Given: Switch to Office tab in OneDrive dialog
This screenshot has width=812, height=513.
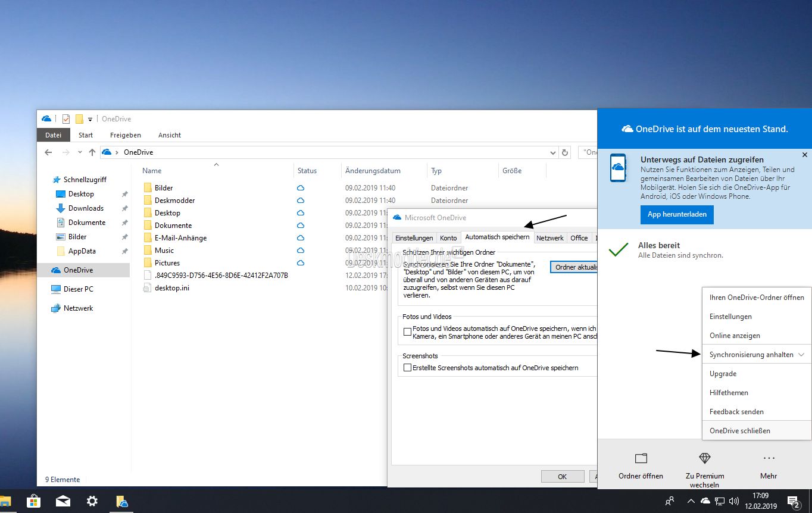Looking at the screenshot, I should [x=579, y=238].
